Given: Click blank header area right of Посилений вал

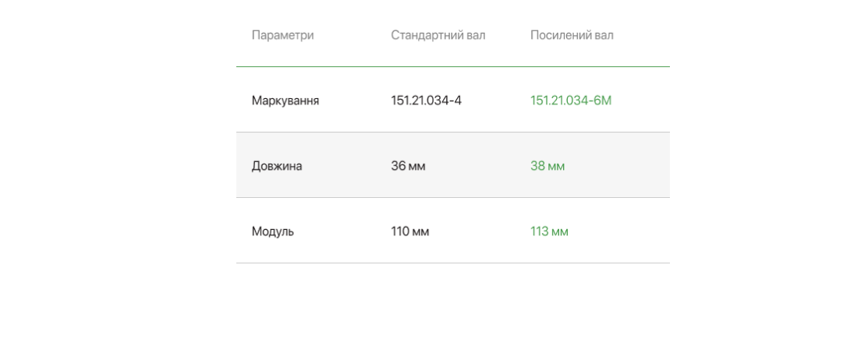Looking at the screenshot, I should 642,35.
